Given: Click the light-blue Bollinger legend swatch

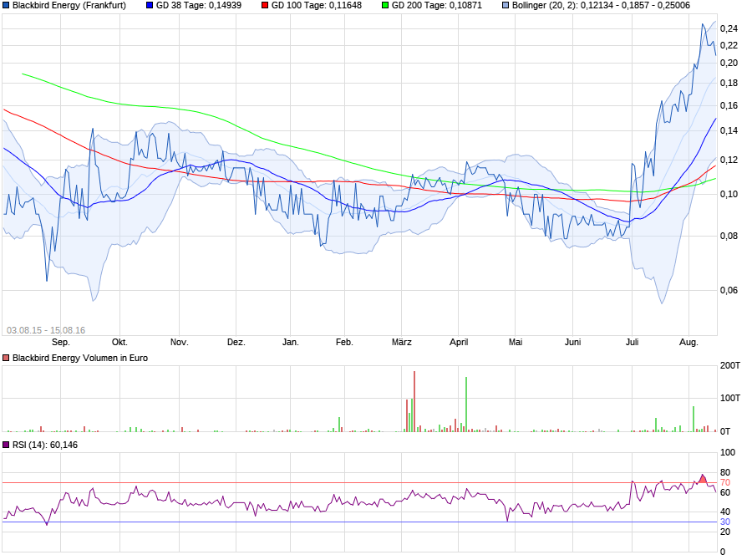Looking at the screenshot, I should tap(506, 6).
